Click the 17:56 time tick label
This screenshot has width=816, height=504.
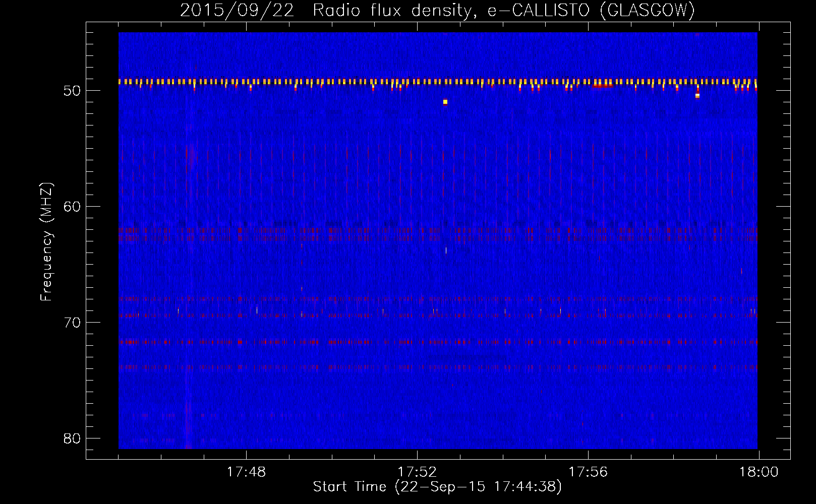point(588,472)
